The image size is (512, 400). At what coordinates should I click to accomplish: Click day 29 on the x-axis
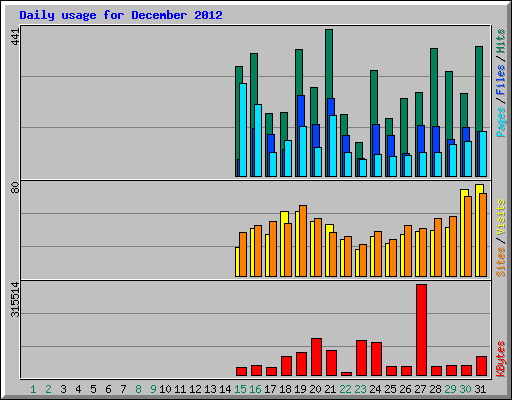[450, 389]
